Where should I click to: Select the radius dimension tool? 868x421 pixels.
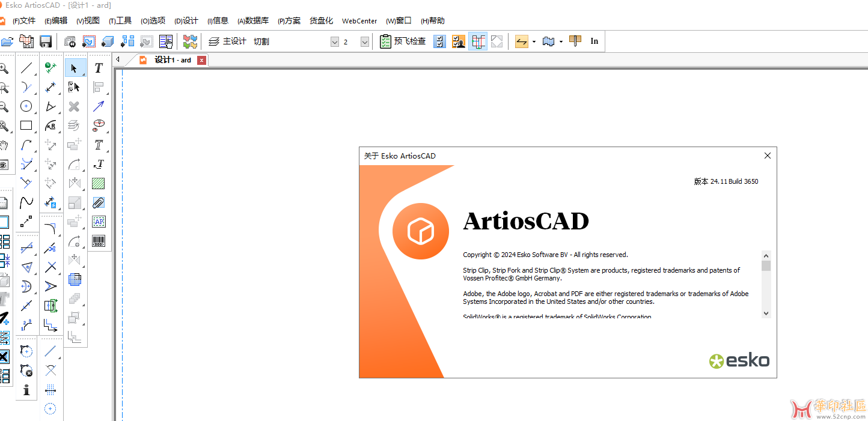pyautogui.click(x=50, y=126)
